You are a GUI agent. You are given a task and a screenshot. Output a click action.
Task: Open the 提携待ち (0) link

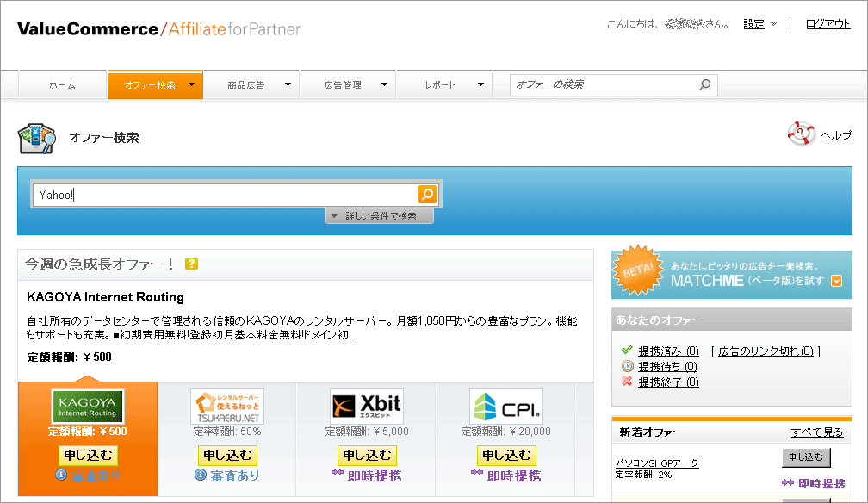tap(667, 366)
